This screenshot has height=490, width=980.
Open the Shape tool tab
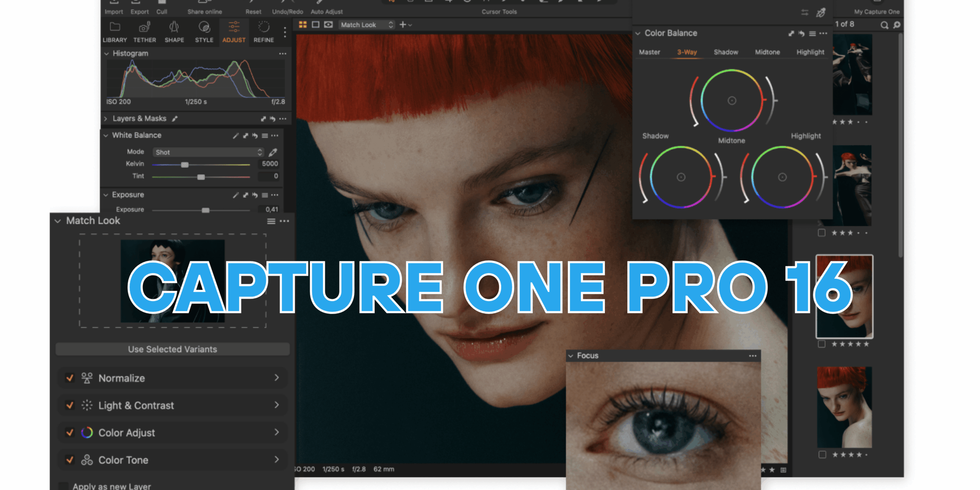click(x=174, y=32)
